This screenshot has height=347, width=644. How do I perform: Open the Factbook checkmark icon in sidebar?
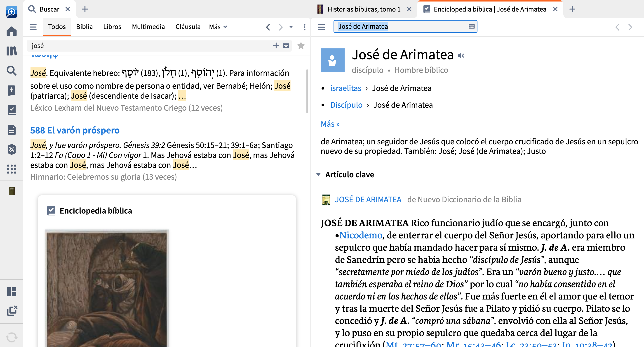pyautogui.click(x=12, y=110)
